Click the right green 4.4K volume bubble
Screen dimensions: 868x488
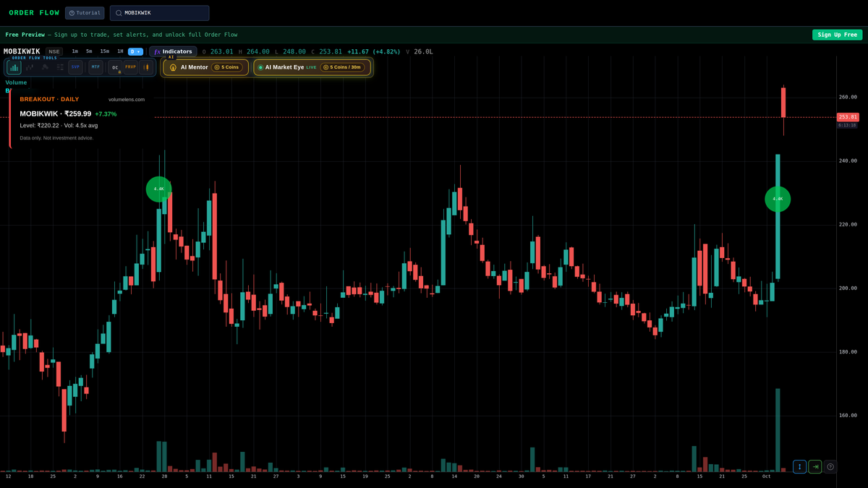[x=778, y=199]
